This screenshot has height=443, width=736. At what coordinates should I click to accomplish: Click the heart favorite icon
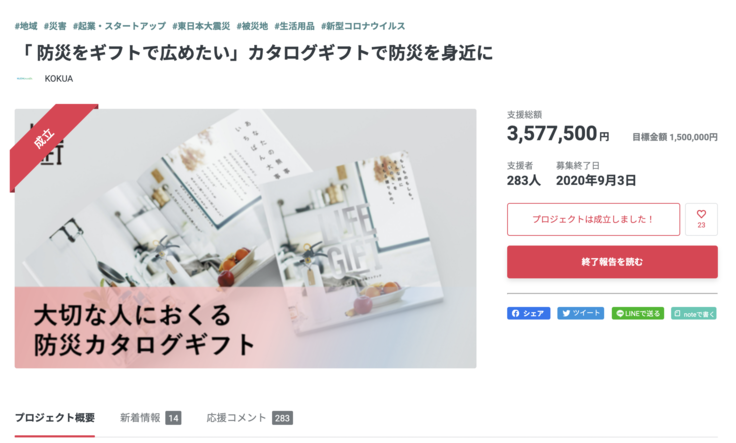point(701,214)
